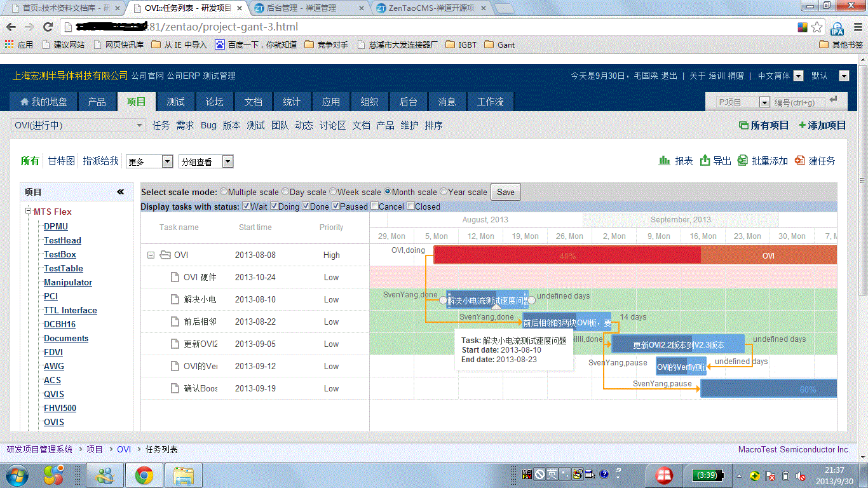868x488 pixels.
Task: Click the 添加项目 add project link
Action: click(822, 126)
